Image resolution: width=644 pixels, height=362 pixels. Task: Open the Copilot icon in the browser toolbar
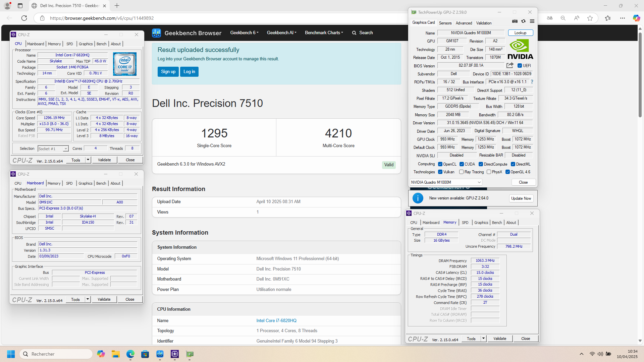point(636,18)
